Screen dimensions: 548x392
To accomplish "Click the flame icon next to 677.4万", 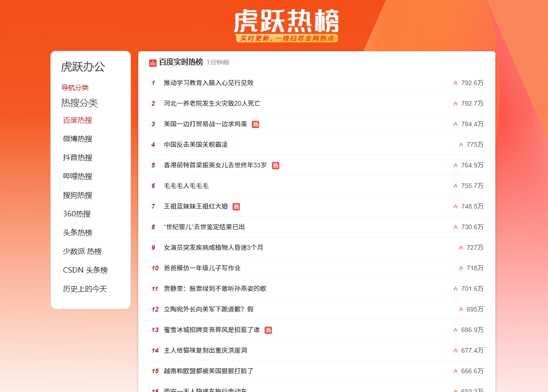I will 456,351.
